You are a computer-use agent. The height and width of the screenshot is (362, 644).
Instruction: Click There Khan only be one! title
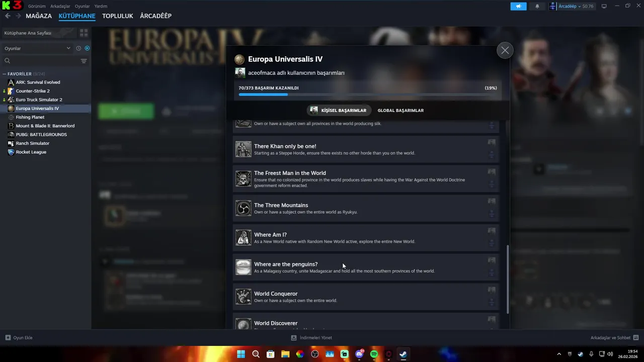click(285, 146)
